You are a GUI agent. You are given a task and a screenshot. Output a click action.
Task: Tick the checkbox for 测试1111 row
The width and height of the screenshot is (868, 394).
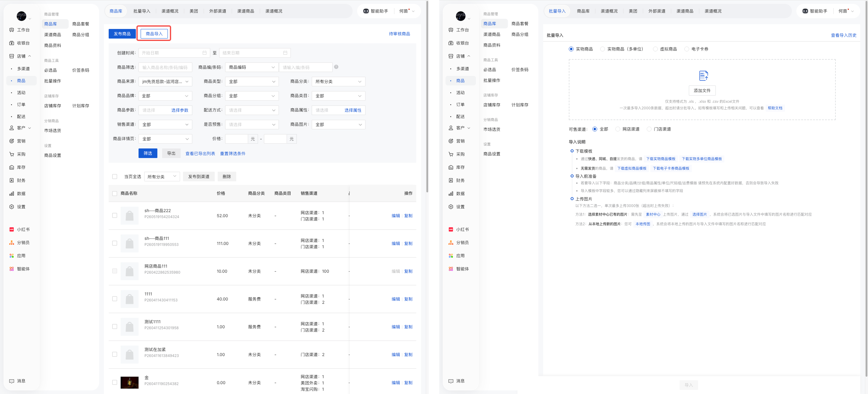[x=115, y=327]
